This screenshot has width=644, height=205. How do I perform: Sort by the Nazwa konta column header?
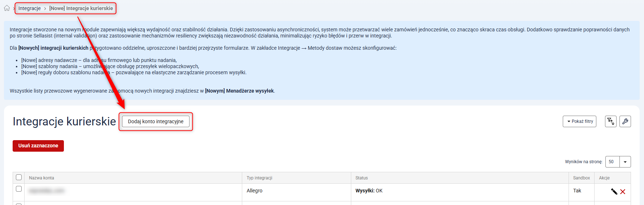pyautogui.click(x=42, y=178)
